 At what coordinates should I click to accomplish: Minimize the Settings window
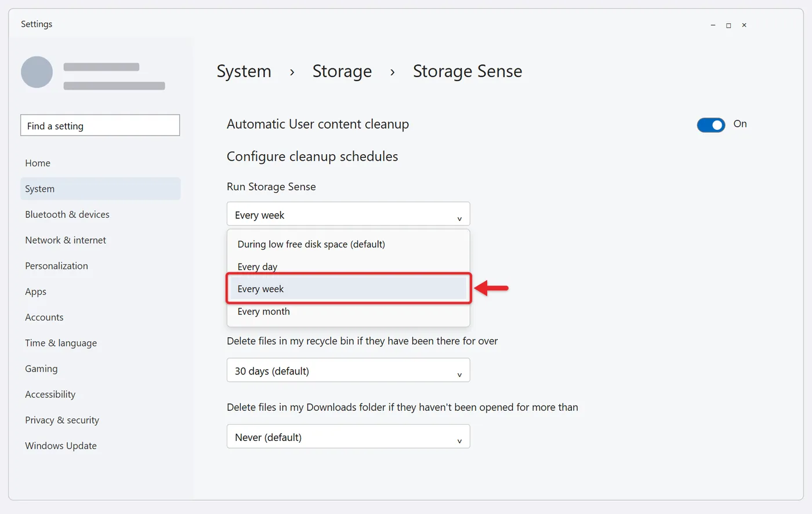point(713,25)
